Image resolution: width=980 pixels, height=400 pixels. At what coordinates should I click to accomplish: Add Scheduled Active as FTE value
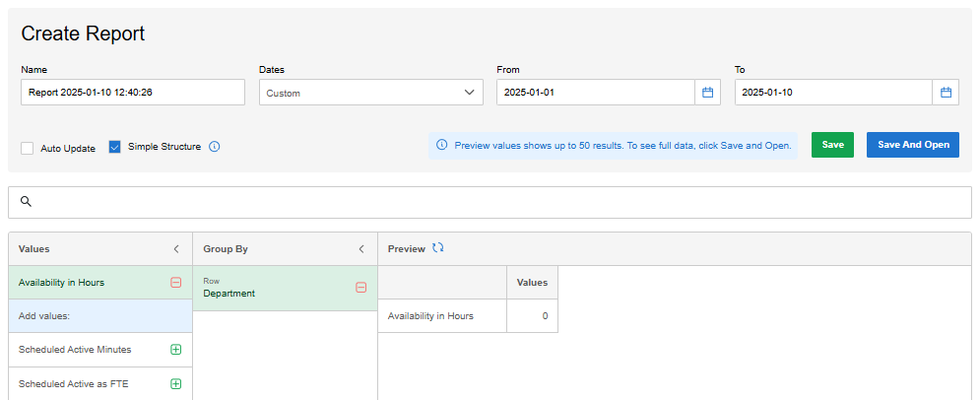(175, 384)
